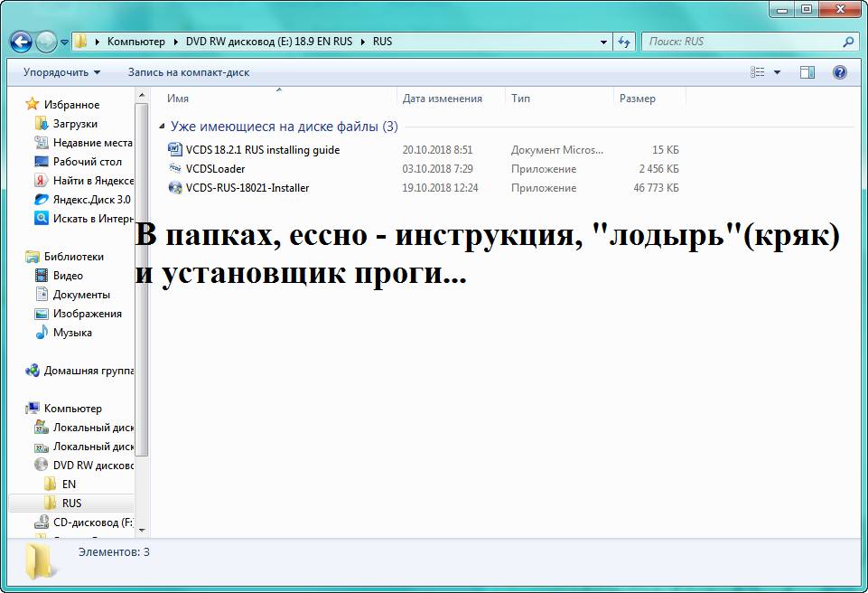Click Компьютер in the address breadcrumb
868x593 pixels.
pos(135,42)
